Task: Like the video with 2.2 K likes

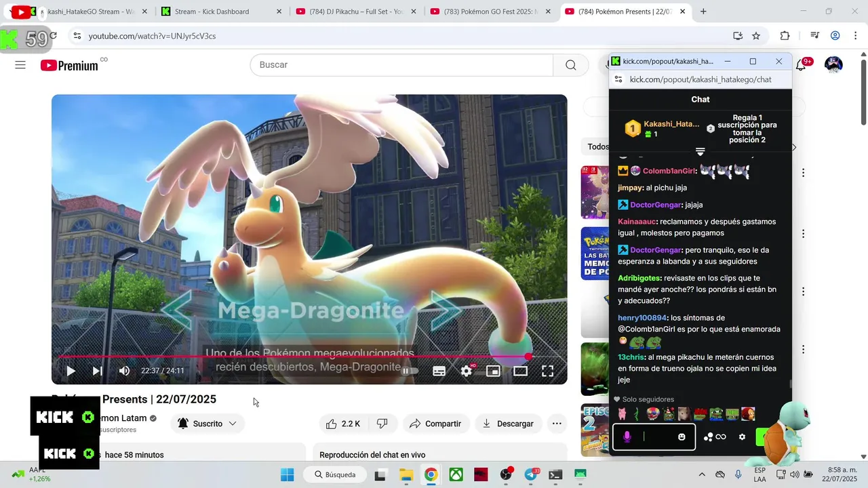Action: 343,424
